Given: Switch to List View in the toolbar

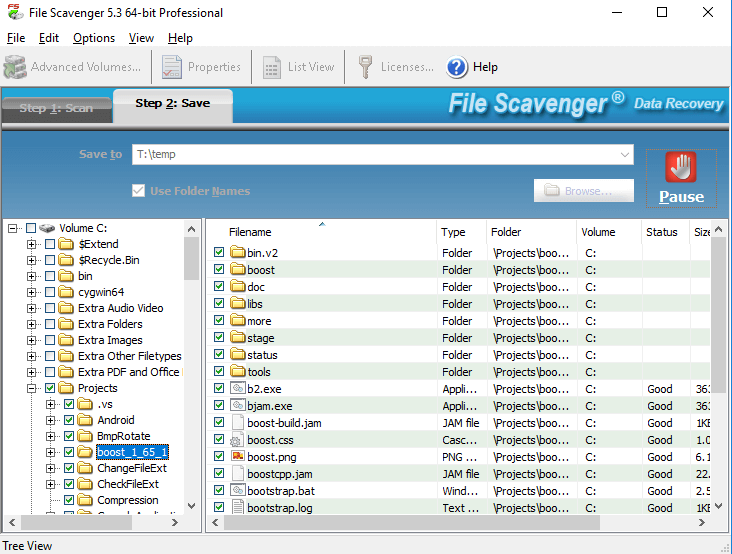Looking at the screenshot, I should tap(298, 67).
